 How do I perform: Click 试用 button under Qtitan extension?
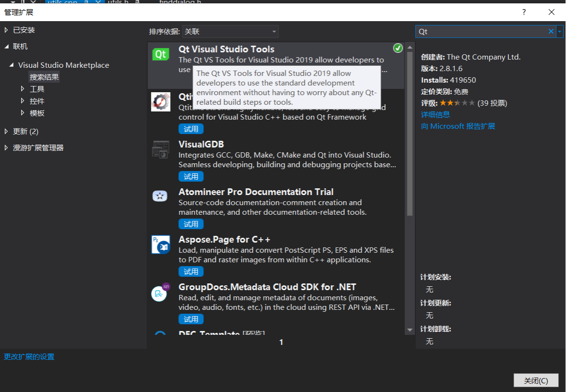tap(191, 129)
